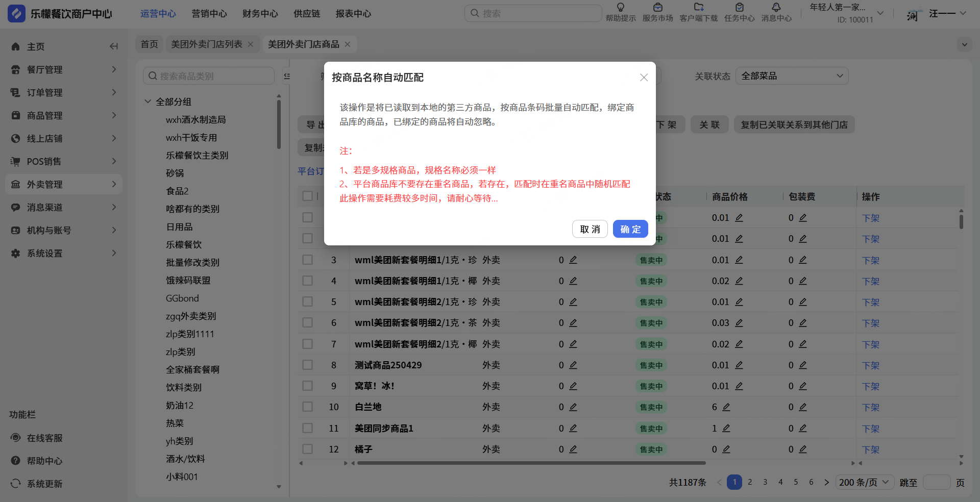
Task: Edit price pencil icon for 白兰地
Action: (726, 407)
